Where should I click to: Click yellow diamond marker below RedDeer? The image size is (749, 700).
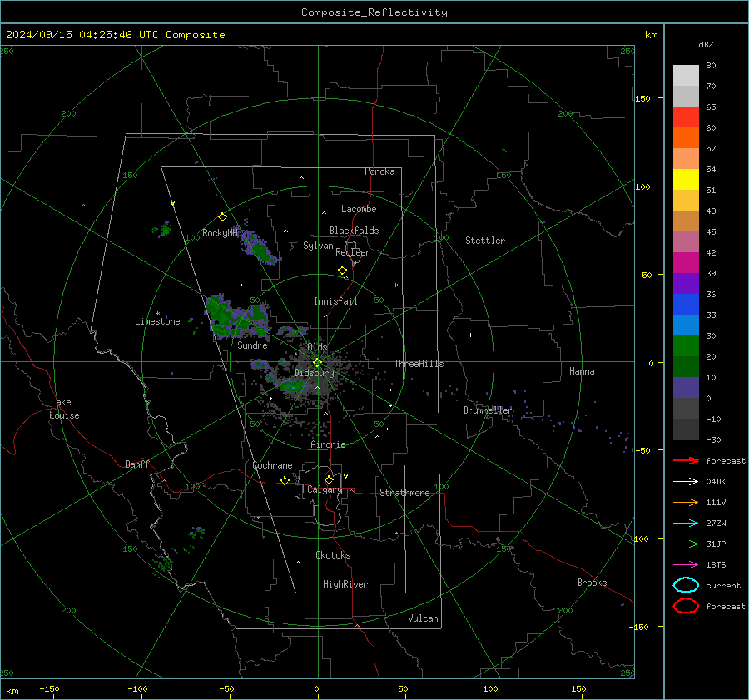pyautogui.click(x=342, y=271)
